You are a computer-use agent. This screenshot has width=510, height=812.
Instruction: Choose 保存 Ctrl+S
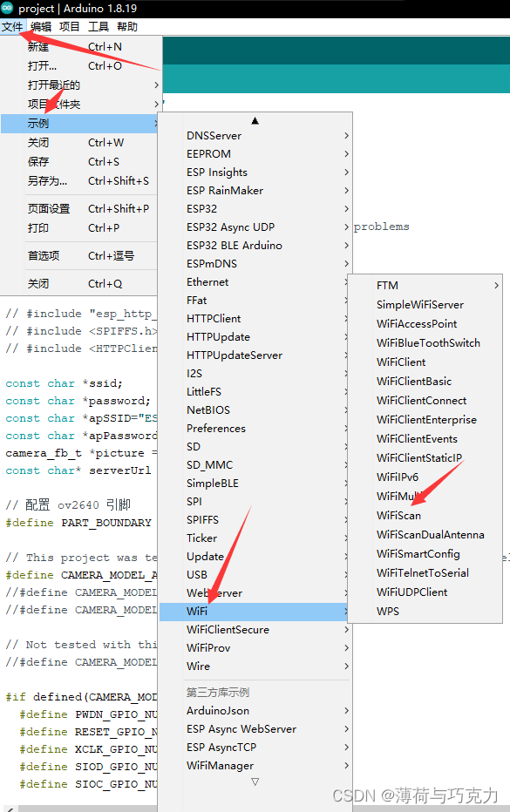click(78, 161)
